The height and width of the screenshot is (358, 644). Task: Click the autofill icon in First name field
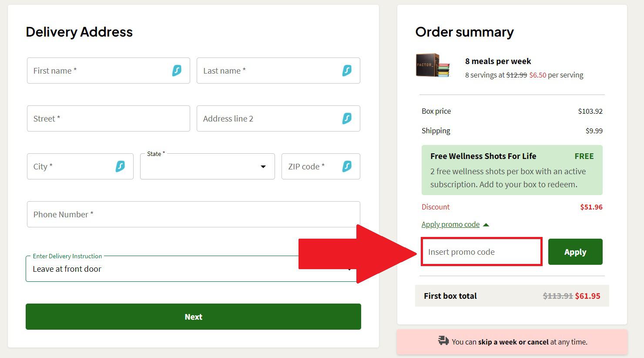tap(177, 71)
